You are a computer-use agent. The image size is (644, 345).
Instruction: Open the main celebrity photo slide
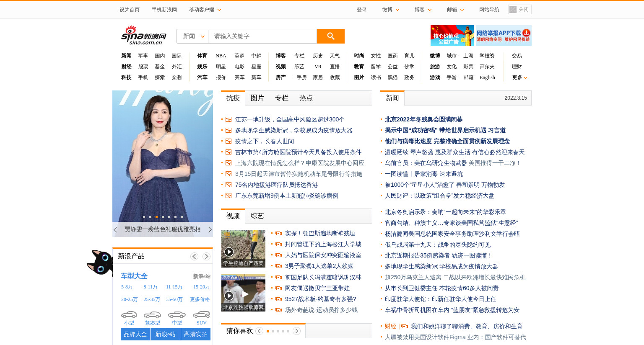[x=163, y=156]
